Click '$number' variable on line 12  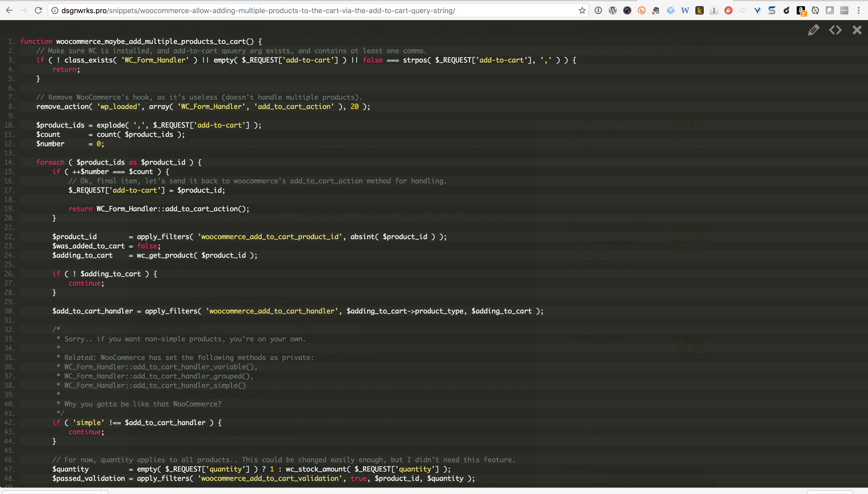[x=50, y=144]
